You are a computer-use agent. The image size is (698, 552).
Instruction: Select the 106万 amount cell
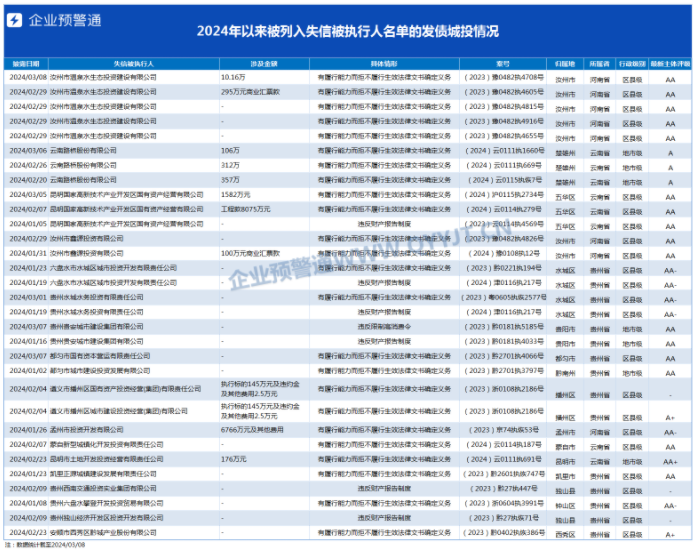pos(230,151)
